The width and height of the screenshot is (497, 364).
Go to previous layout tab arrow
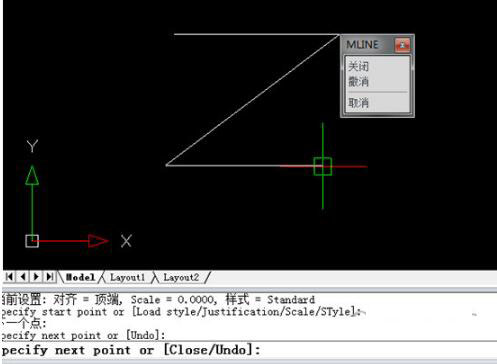23,277
